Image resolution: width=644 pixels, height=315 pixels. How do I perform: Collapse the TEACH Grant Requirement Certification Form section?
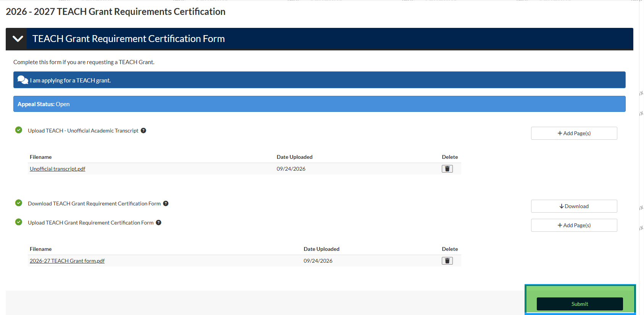18,39
